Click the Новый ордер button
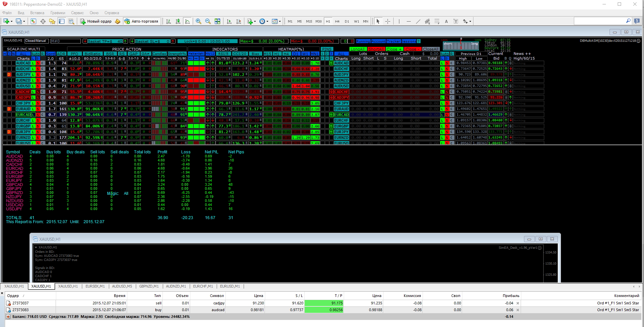644x327 pixels. pos(96,21)
